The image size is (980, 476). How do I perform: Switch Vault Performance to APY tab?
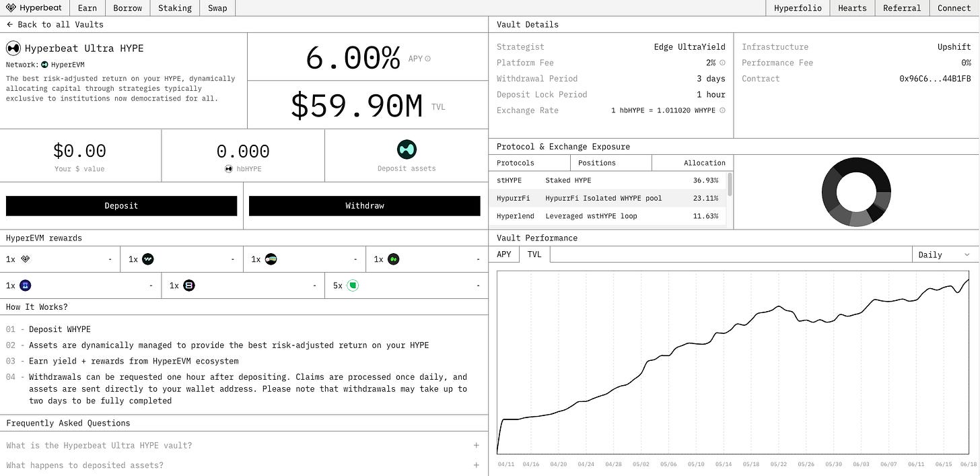coord(504,254)
